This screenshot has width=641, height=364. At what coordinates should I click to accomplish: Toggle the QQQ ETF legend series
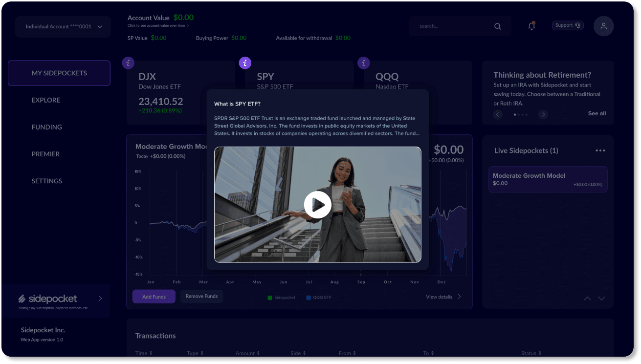[x=319, y=297]
